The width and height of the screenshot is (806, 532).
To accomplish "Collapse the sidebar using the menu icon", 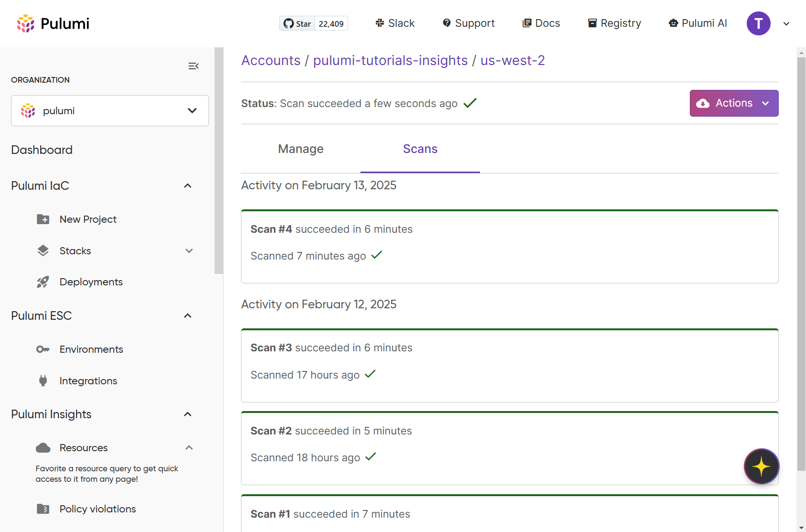I will [x=193, y=66].
